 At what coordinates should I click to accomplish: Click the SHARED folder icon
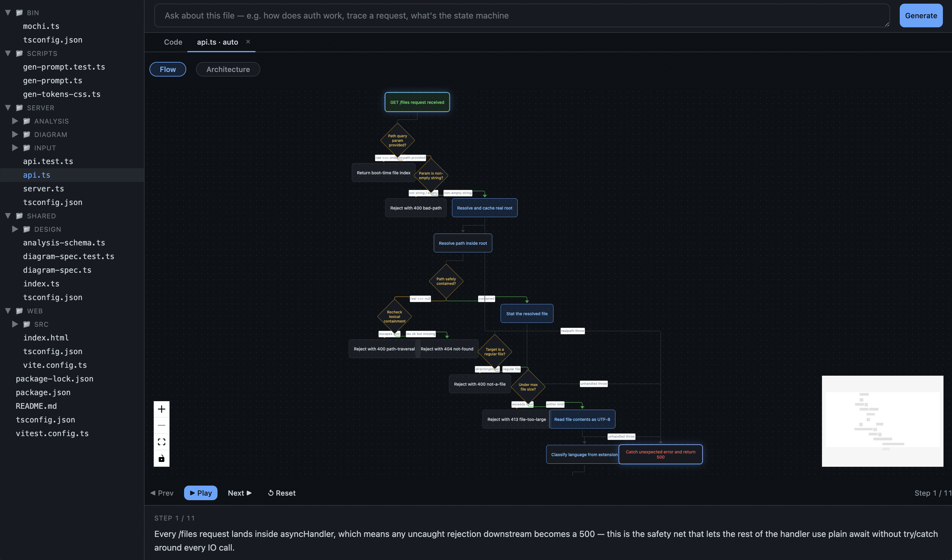(x=19, y=216)
